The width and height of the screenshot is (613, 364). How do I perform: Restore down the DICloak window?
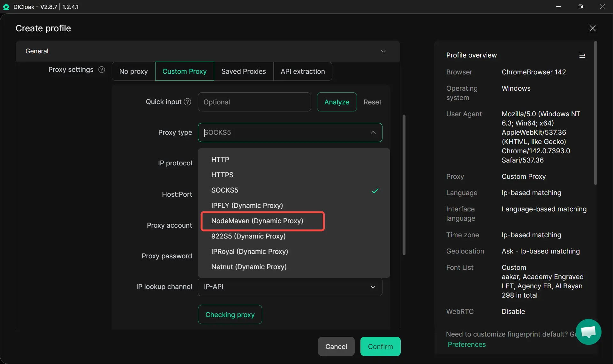point(580,7)
